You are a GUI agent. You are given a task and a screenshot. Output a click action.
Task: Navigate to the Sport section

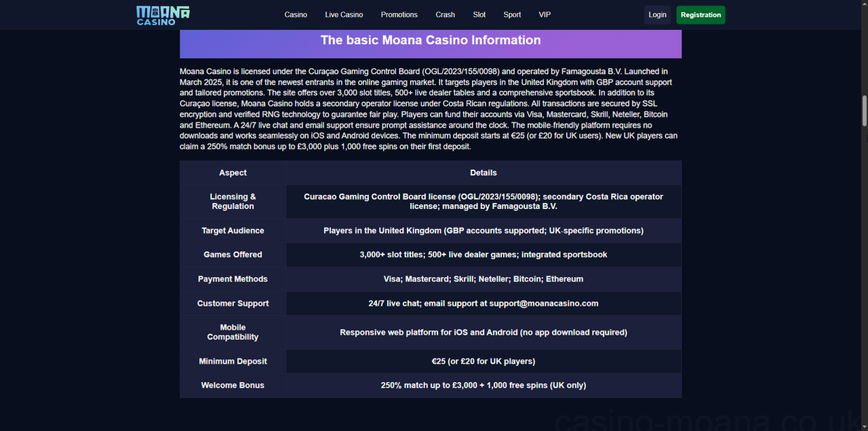(x=513, y=14)
